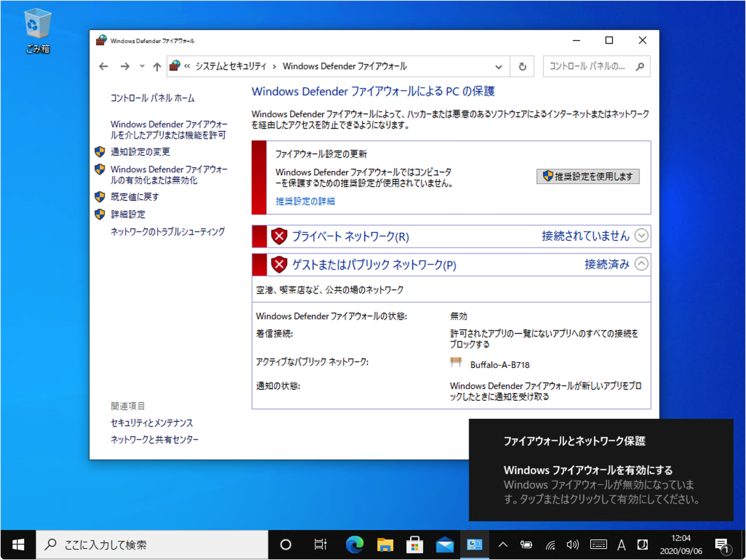
Task: Click the IME input indicator 'A'
Action: click(x=621, y=545)
